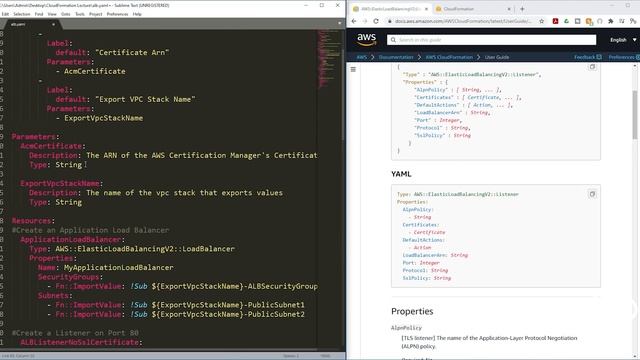Click the site lock icon in address bar
640x360 pixels.
390,21
